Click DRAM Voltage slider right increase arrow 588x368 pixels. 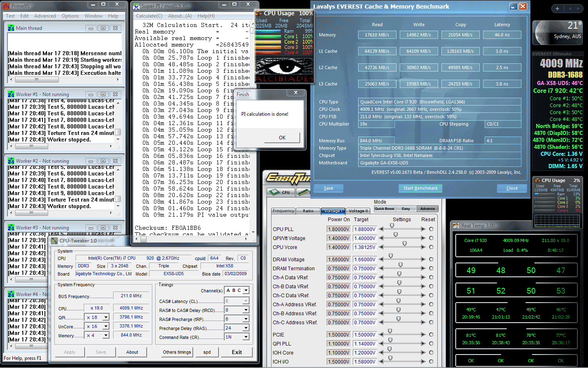coord(423,259)
